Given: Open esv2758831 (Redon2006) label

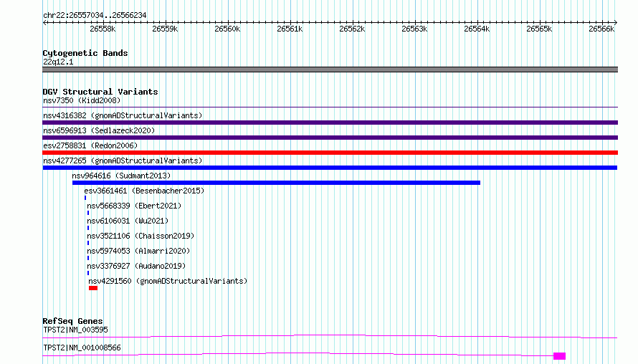Looking at the screenshot, I should click(x=90, y=145).
